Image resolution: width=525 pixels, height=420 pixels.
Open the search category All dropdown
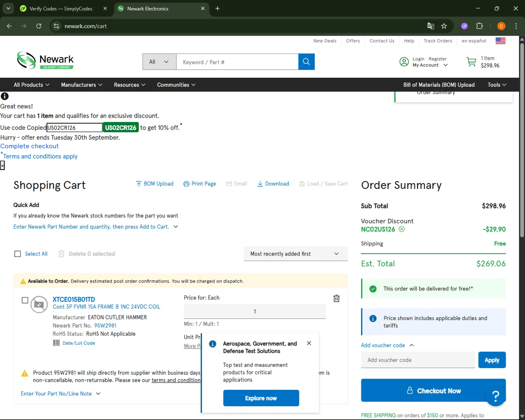tap(159, 62)
